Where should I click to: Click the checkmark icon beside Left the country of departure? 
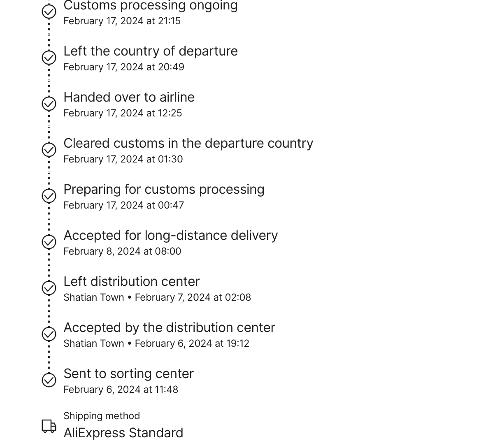click(x=49, y=58)
